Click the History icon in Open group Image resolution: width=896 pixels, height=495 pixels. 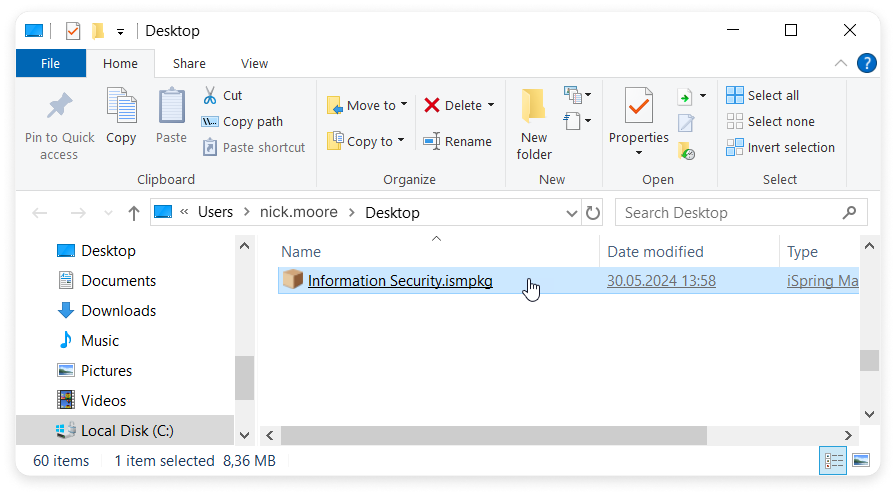686,151
